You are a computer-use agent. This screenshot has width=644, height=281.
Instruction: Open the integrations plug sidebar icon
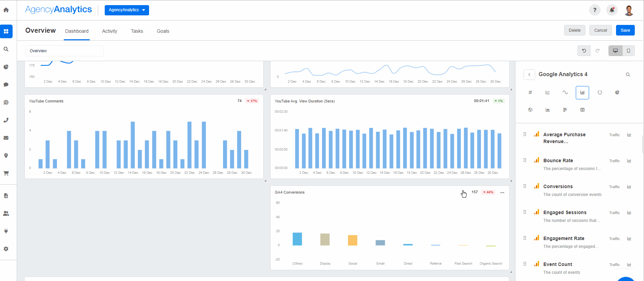click(6, 231)
